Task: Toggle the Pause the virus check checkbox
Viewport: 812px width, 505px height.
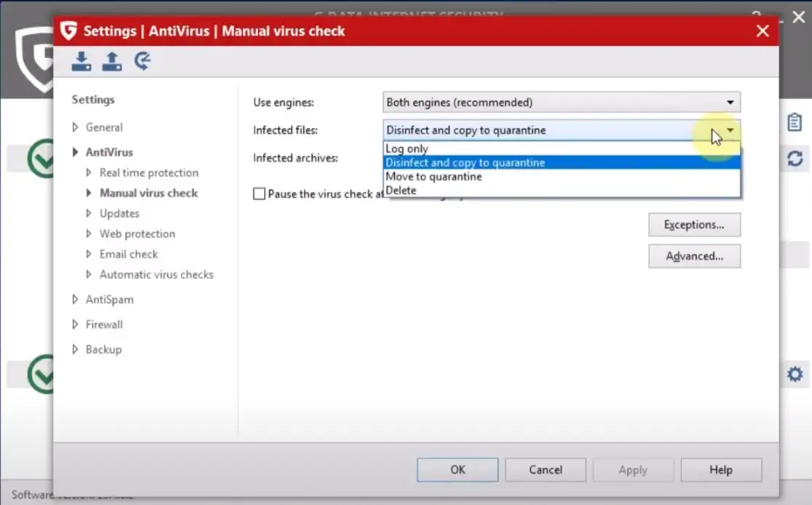Action: 259,194
